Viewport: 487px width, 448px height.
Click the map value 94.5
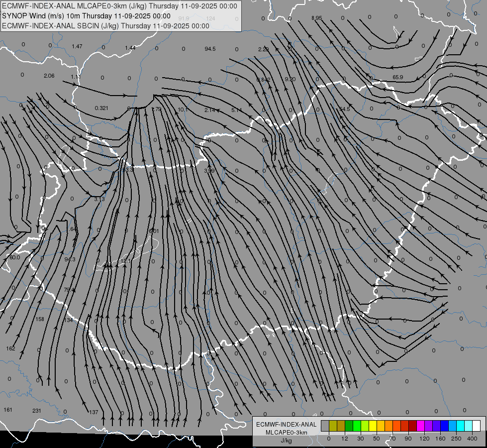click(x=210, y=49)
